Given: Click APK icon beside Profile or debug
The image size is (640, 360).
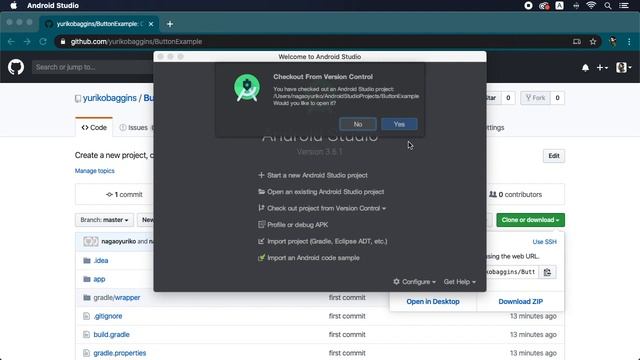Looking at the screenshot, I should tap(261, 224).
